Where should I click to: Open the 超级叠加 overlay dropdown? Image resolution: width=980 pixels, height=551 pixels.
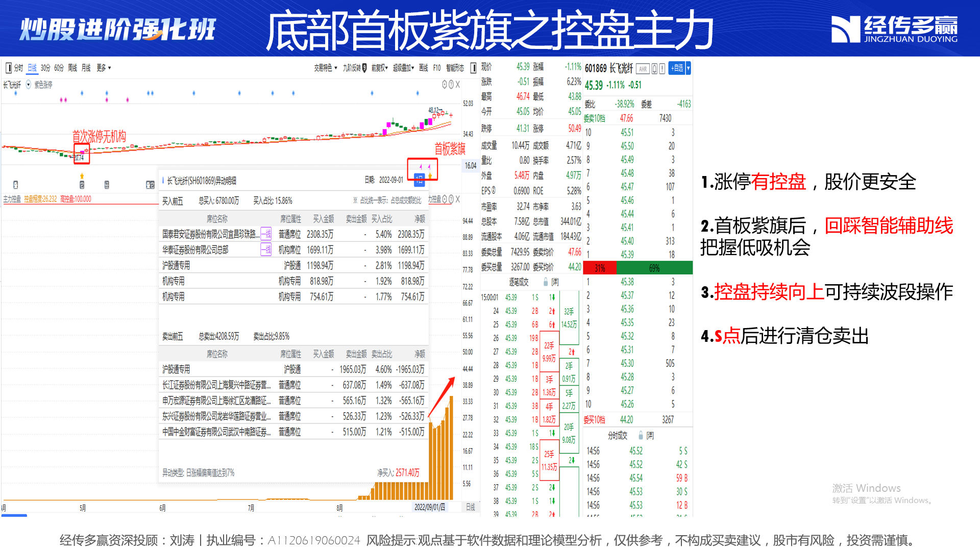point(403,68)
